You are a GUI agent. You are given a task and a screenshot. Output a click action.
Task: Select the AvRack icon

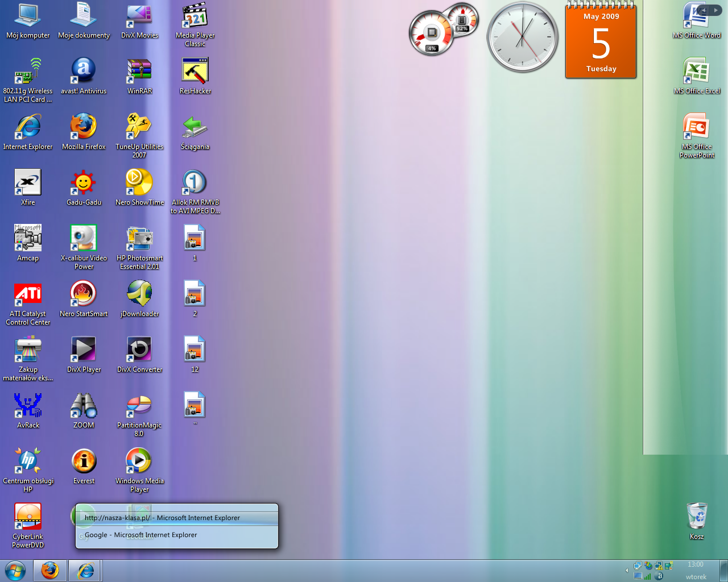[28, 410]
